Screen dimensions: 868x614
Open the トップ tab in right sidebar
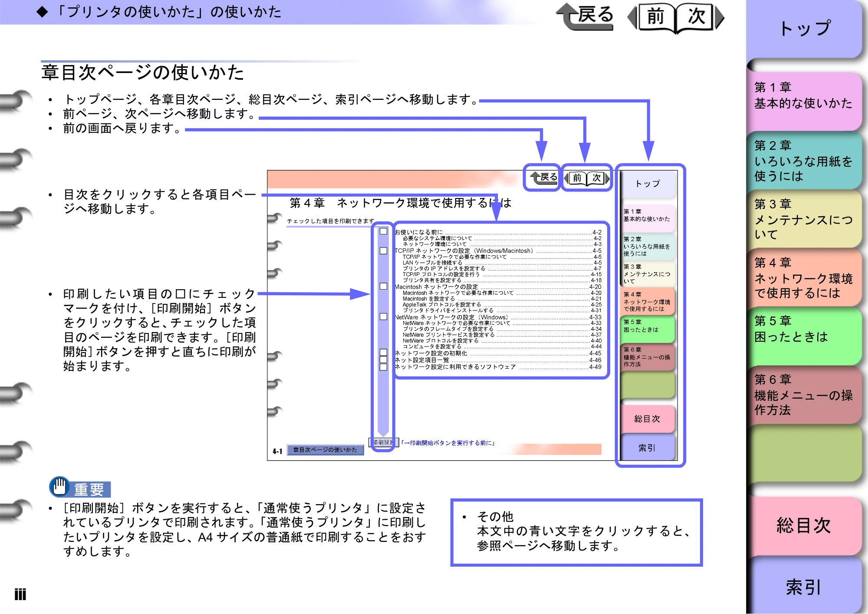coord(804,29)
